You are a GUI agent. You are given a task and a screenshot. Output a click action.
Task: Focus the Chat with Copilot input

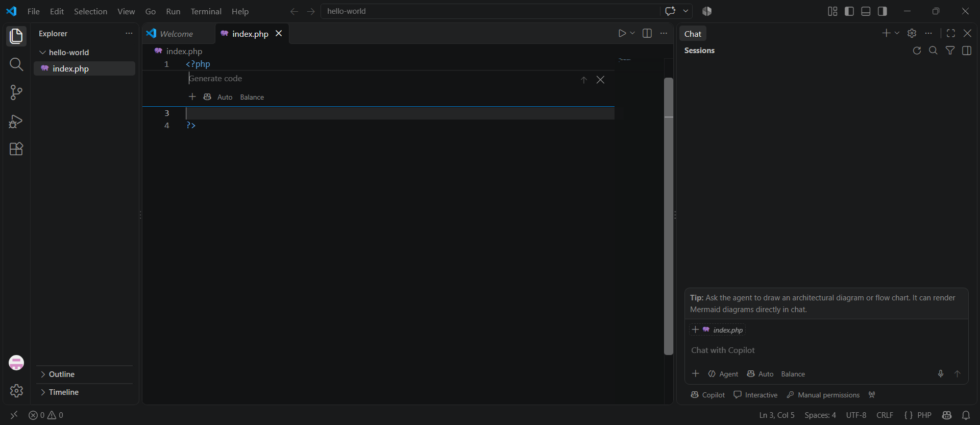point(826,350)
